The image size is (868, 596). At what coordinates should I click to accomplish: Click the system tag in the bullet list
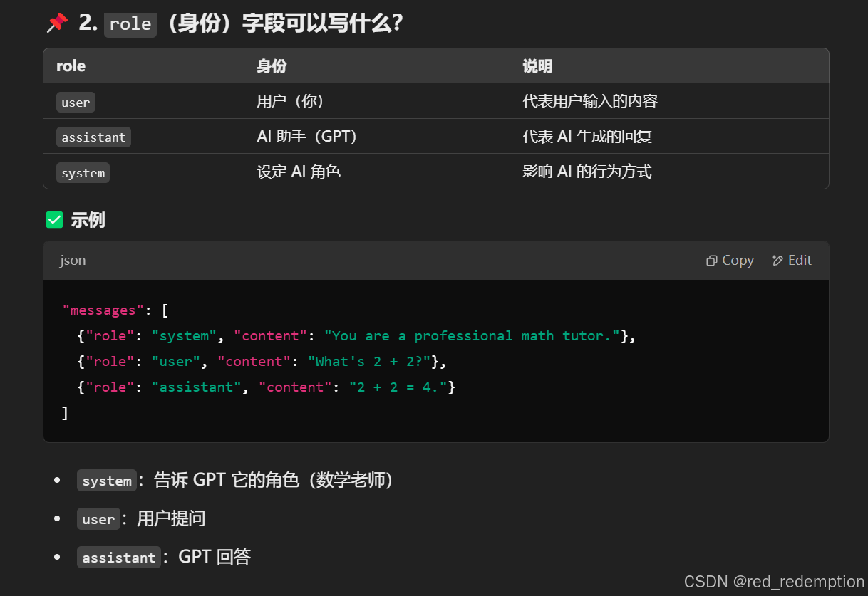107,481
